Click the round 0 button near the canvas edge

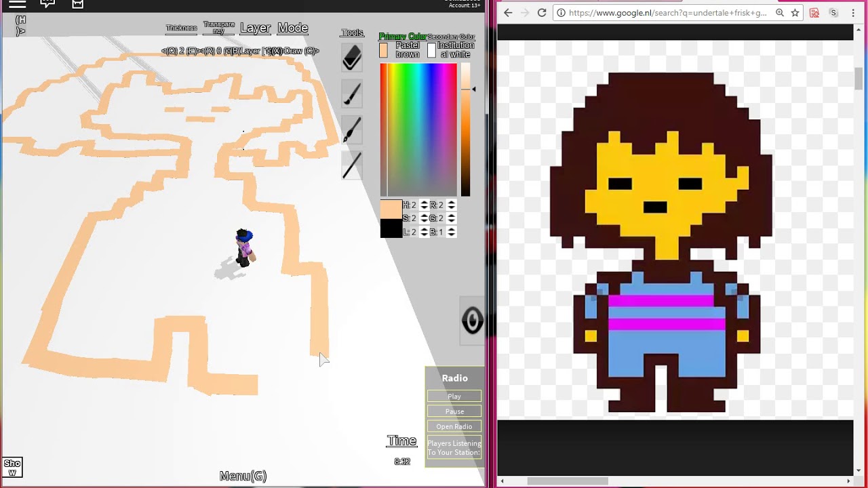pos(472,320)
